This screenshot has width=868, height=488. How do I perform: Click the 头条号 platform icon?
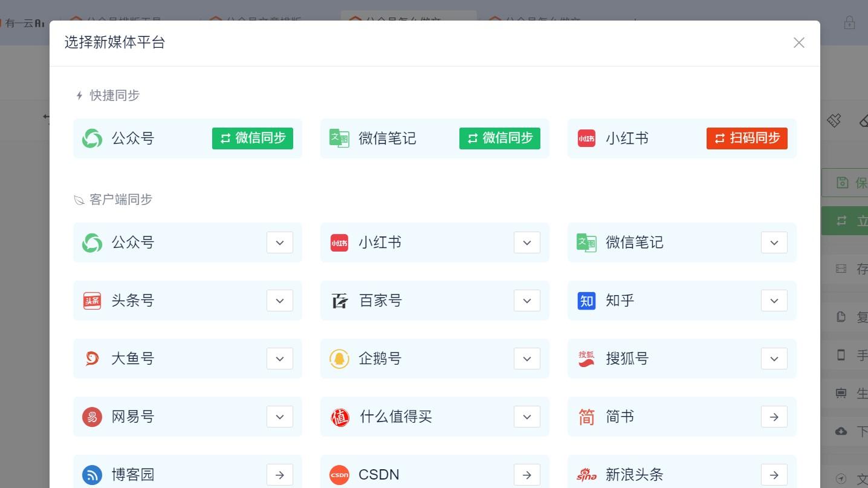coord(92,301)
